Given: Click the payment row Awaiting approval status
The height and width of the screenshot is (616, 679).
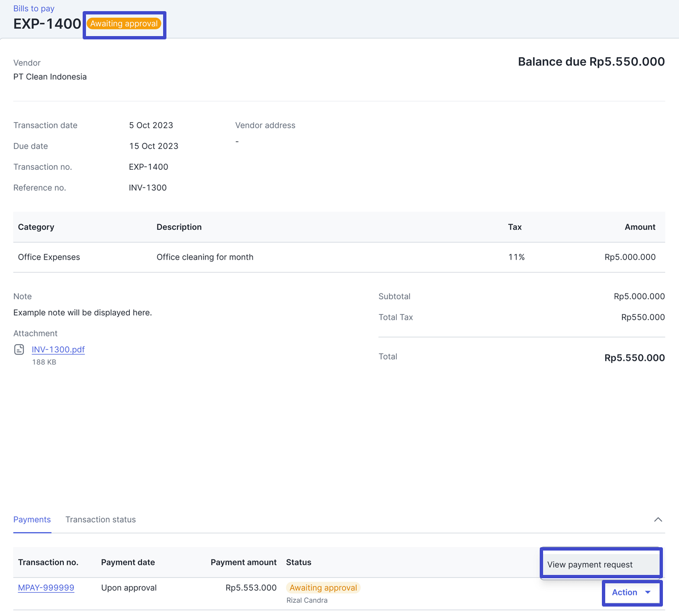Looking at the screenshot, I should point(323,588).
